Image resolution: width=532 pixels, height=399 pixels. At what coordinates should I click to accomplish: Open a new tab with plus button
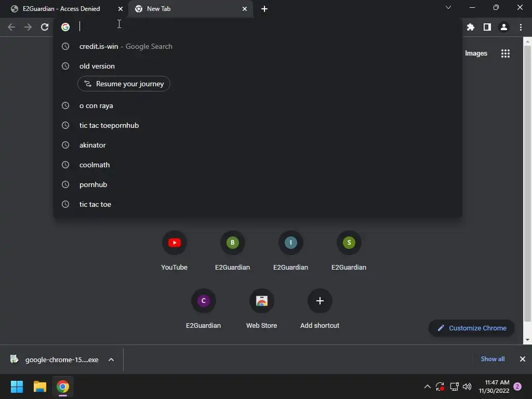tap(264, 9)
